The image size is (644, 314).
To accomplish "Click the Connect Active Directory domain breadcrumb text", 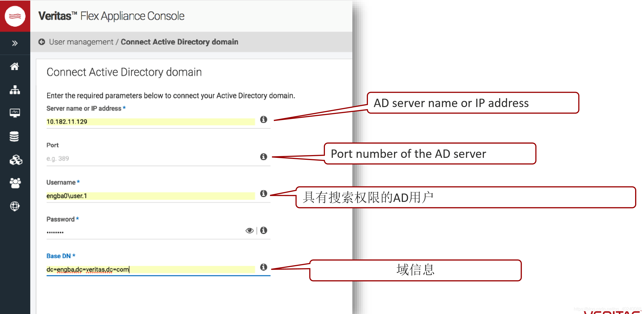I will (180, 42).
